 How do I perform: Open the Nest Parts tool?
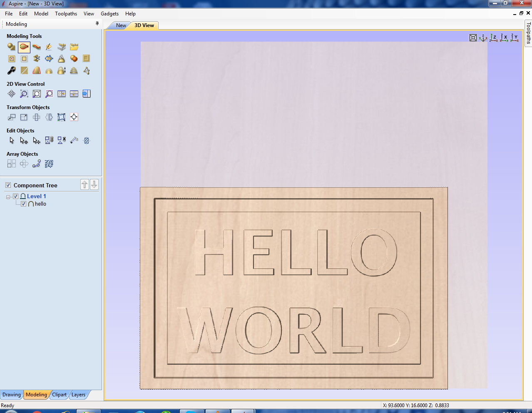pyautogui.click(x=49, y=164)
